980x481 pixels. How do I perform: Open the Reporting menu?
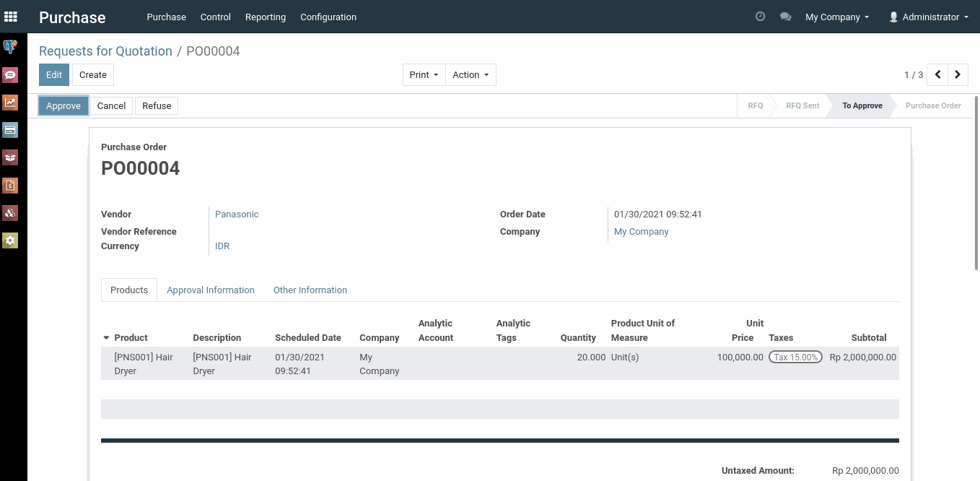coord(266,17)
